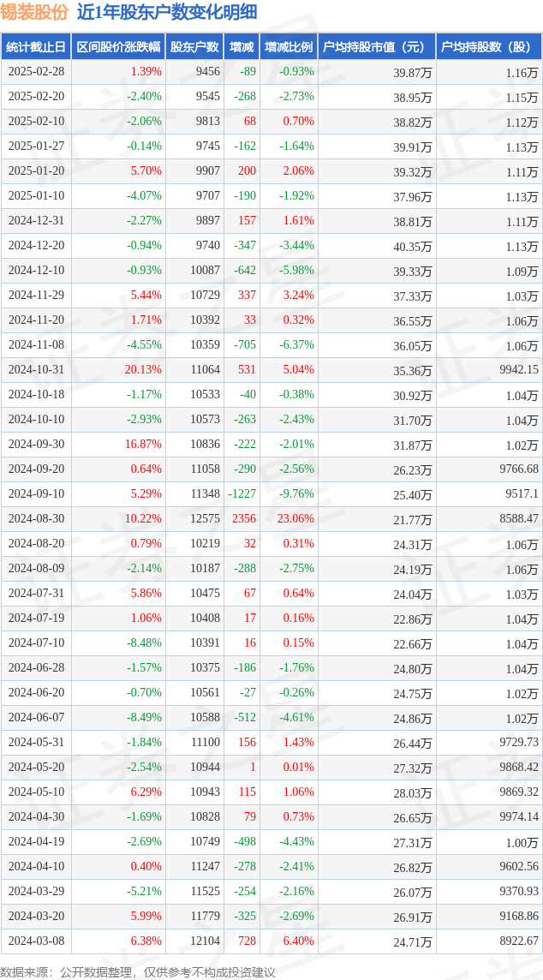The height and width of the screenshot is (980, 543).
Task: Click the 统计截止日 column header
Action: (36, 47)
